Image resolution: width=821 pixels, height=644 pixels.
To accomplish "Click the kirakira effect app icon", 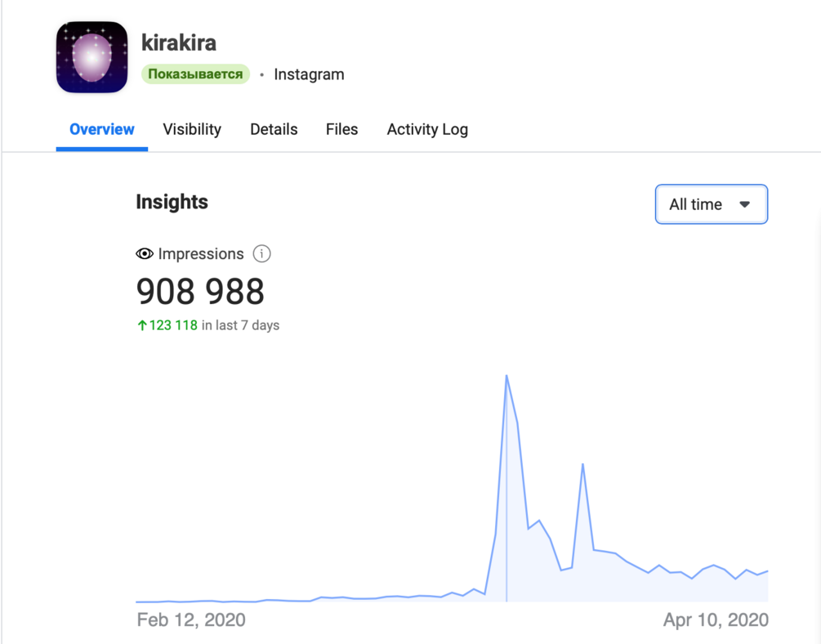I will [x=91, y=56].
